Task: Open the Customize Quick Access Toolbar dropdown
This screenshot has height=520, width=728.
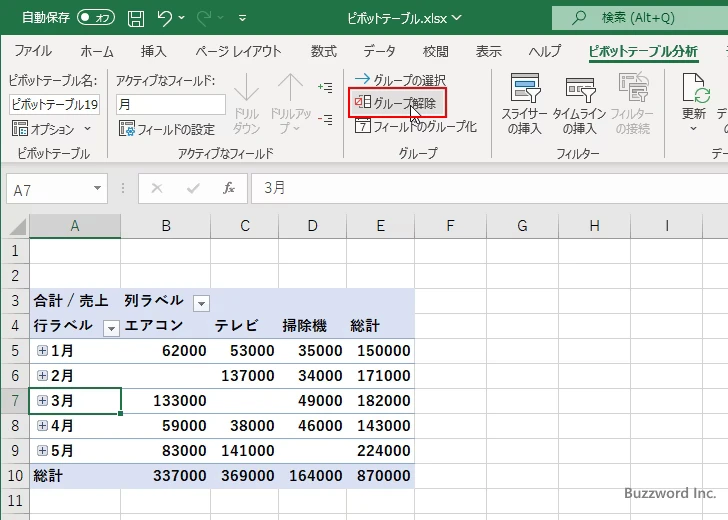Action: pos(242,18)
